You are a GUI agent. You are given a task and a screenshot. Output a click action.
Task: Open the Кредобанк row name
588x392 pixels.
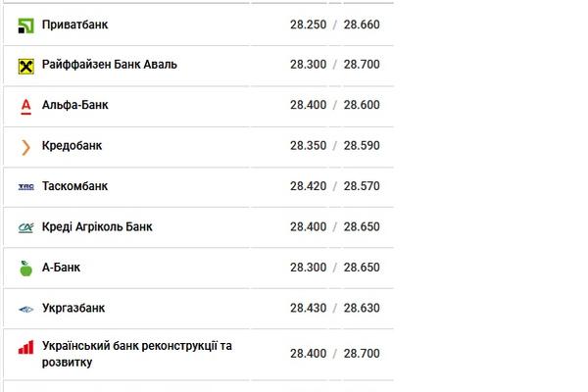pyautogui.click(x=72, y=146)
